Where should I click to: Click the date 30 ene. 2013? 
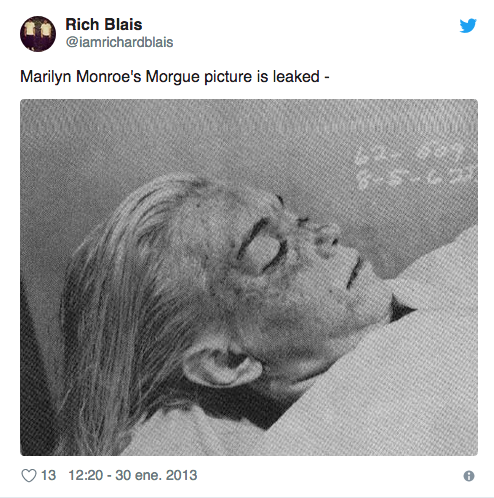coord(156,475)
